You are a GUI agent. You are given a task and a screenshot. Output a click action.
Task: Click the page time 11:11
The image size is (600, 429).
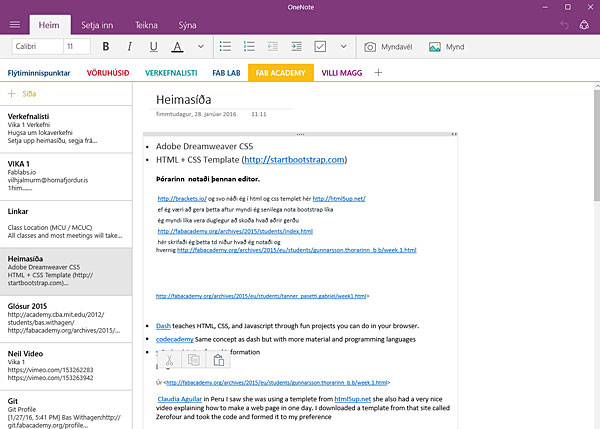coord(259,114)
